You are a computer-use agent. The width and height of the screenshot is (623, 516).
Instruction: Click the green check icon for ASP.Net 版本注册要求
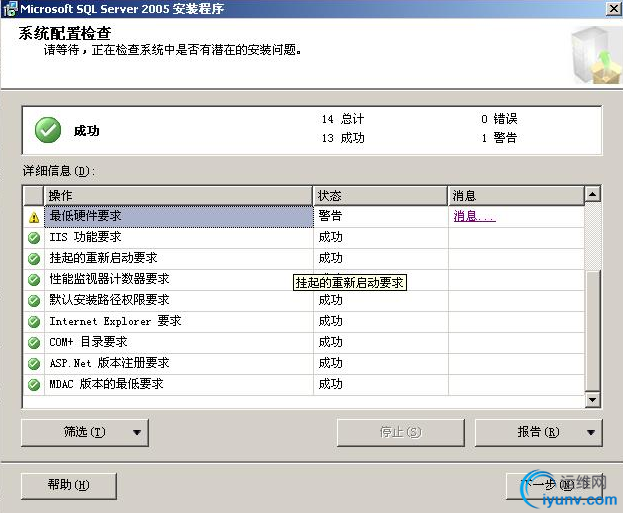(34, 363)
